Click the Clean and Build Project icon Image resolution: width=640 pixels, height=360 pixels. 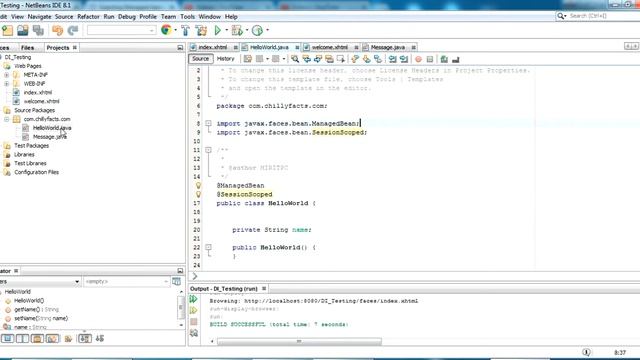[201, 30]
